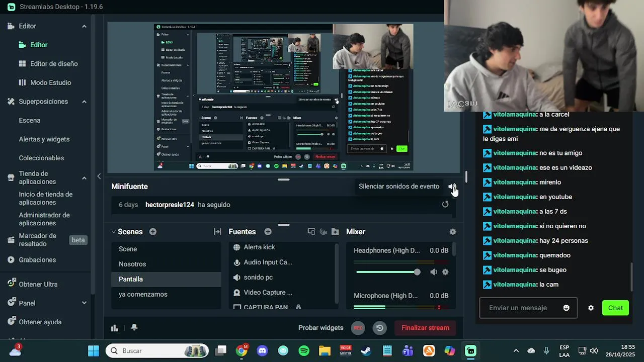Click the stream preview display
644x362 pixels.
point(283,98)
